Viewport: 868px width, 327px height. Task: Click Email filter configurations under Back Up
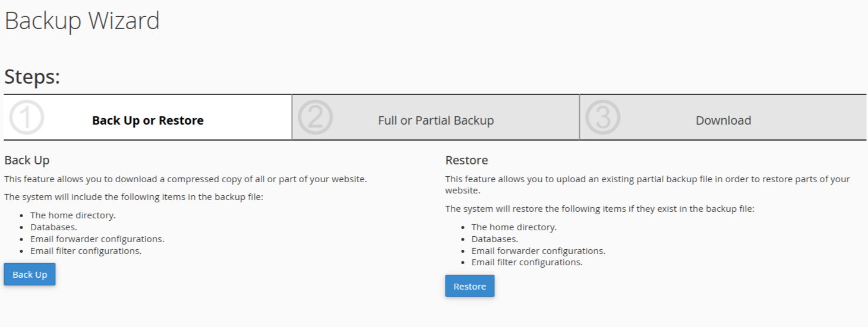(86, 251)
